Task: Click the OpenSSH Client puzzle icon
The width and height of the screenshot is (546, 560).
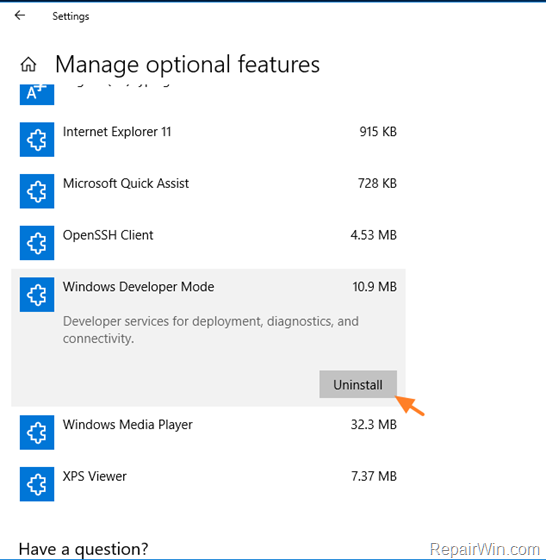Action: pos(37,243)
